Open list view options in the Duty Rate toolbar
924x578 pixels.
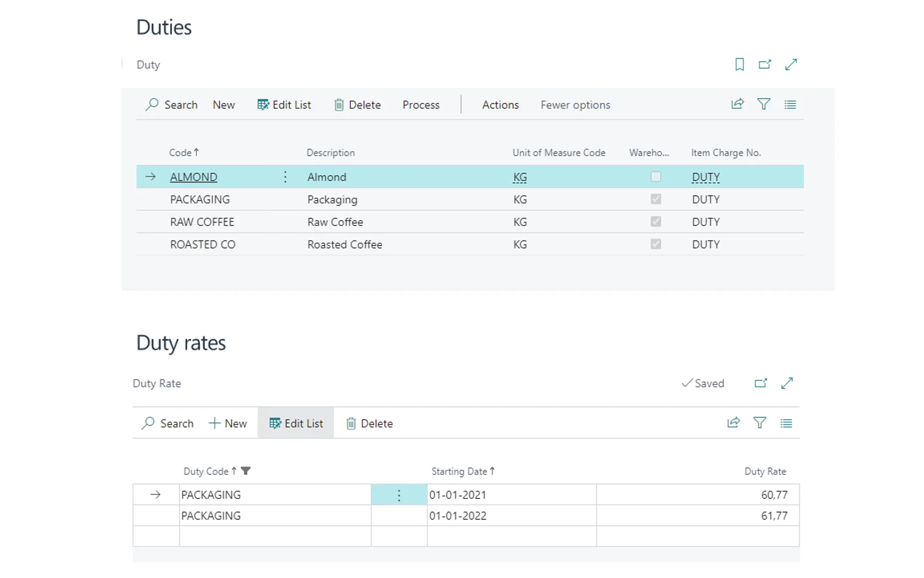coord(786,423)
